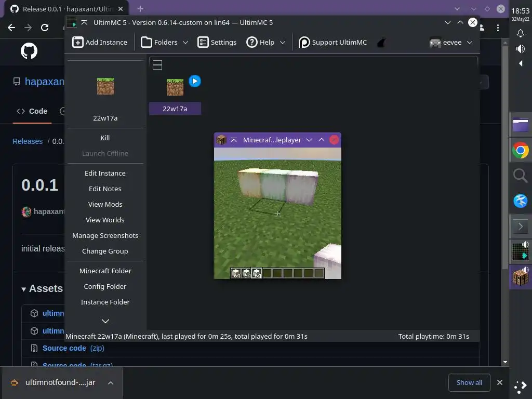532x399 pixels.
Task: Open Manage Screenshots
Action: (x=105, y=235)
